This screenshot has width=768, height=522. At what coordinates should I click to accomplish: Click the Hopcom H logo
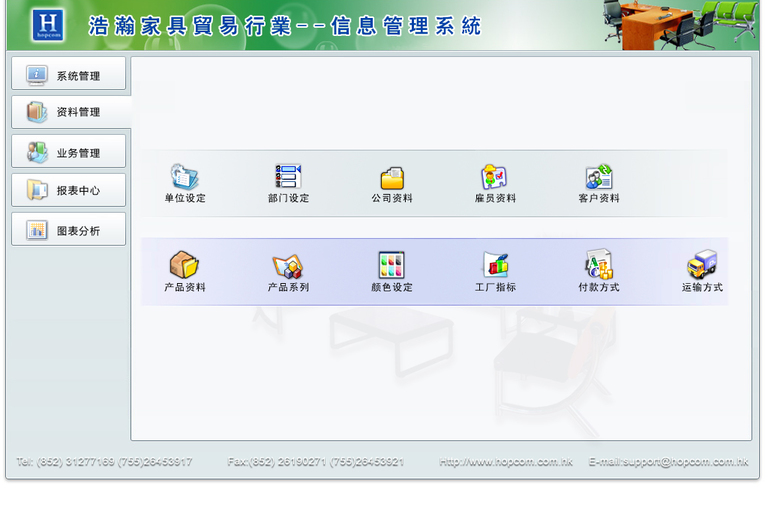tap(47, 25)
